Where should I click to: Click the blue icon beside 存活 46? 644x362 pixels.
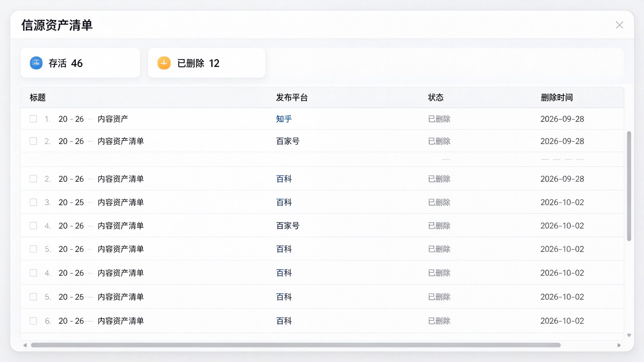[36, 63]
